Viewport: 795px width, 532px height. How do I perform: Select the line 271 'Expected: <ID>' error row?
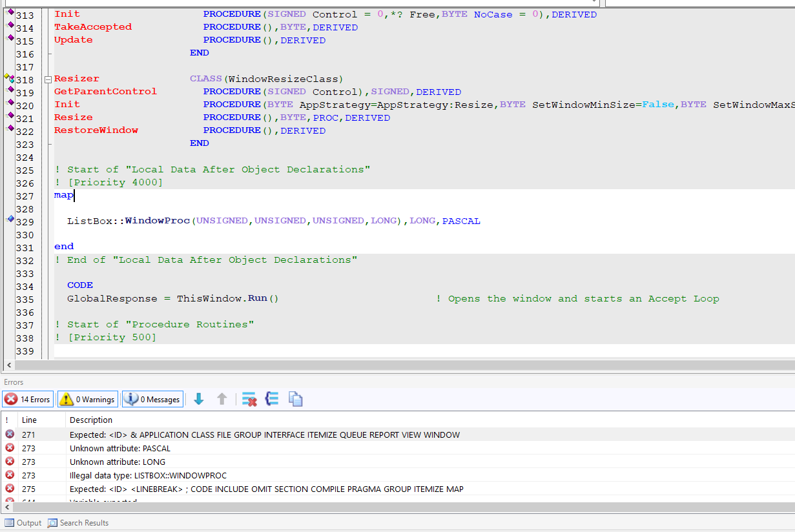[264, 435]
